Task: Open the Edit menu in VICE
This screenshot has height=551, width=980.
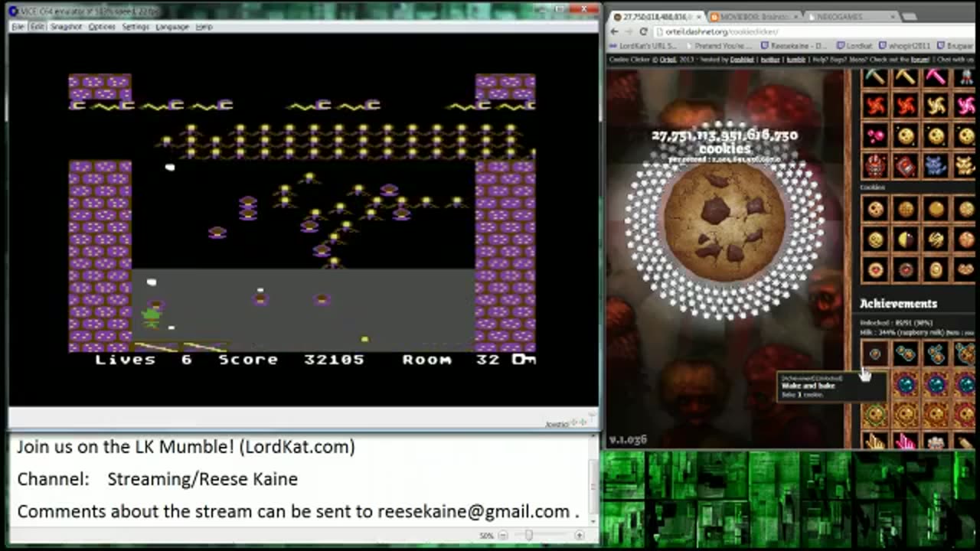Action: pos(37,26)
